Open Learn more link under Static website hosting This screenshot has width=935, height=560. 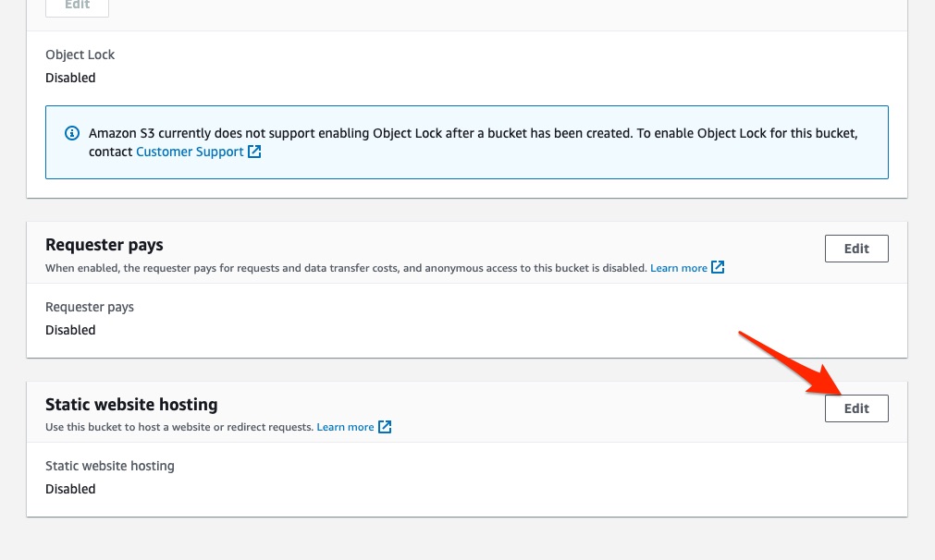click(345, 427)
